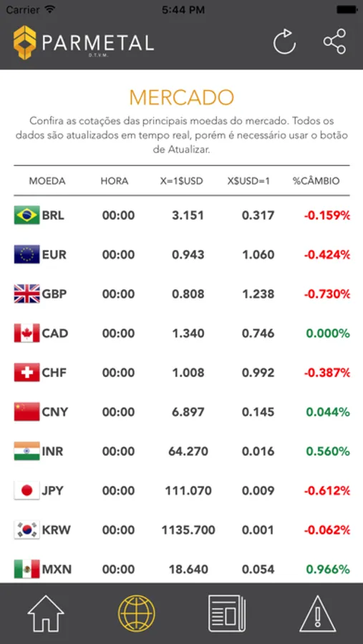This screenshot has height=644, width=363.
Task: Click the MOEDA column header
Action: (x=47, y=181)
